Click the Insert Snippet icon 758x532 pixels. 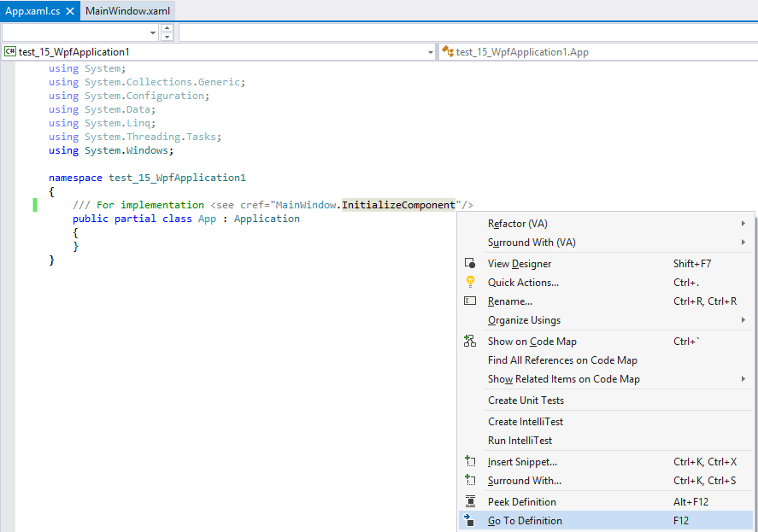point(471,461)
